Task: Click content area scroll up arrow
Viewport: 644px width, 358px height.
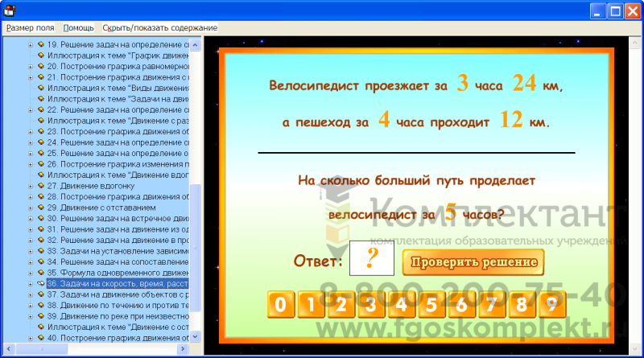Action: click(634, 43)
